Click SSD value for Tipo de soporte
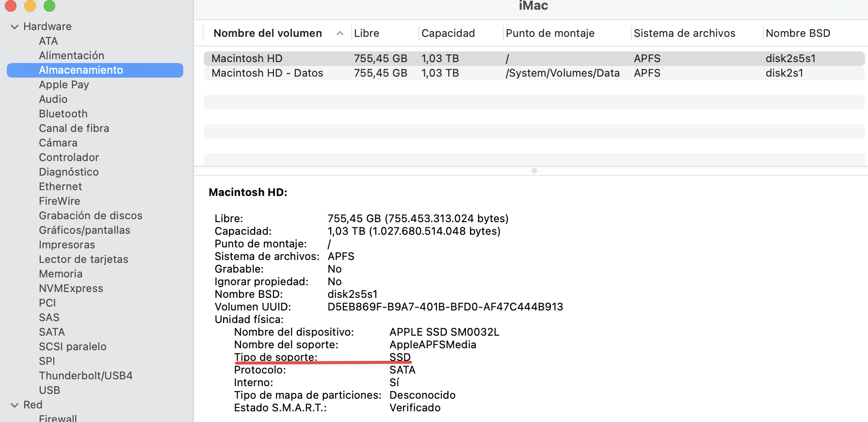The image size is (868, 422). tap(400, 357)
